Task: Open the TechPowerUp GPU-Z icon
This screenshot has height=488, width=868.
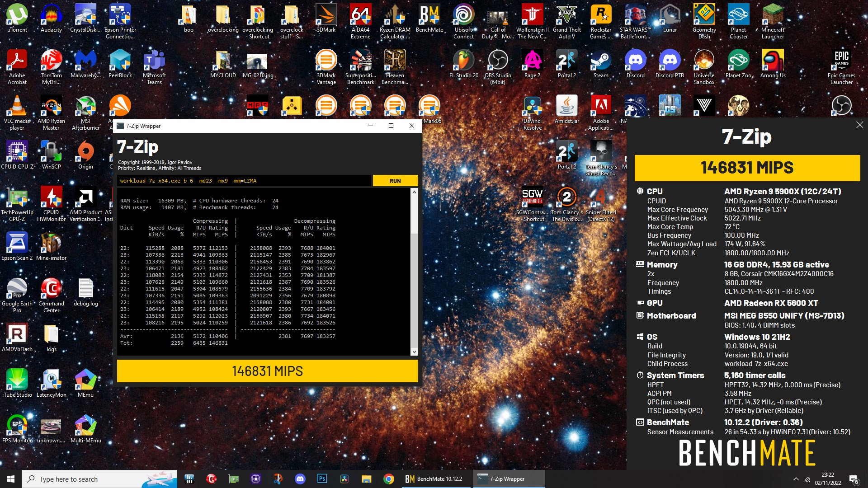Action: 17,204
